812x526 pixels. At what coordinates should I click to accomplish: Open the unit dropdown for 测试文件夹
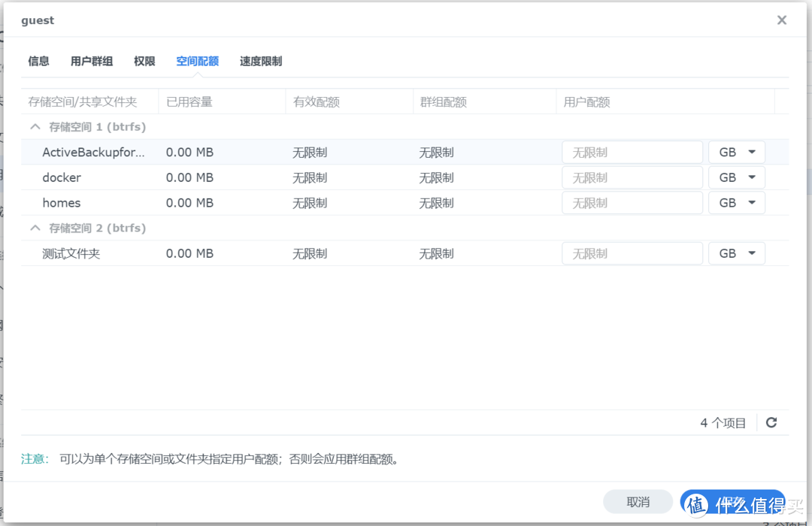(736, 253)
